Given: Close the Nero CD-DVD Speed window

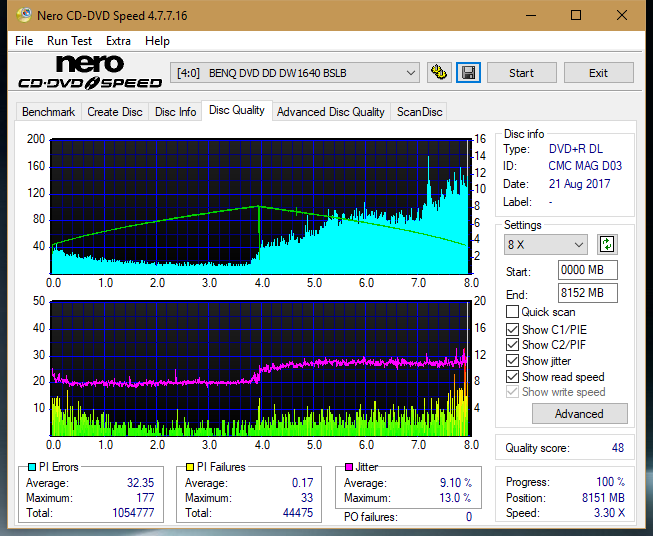Looking at the screenshot, I should 622,15.
